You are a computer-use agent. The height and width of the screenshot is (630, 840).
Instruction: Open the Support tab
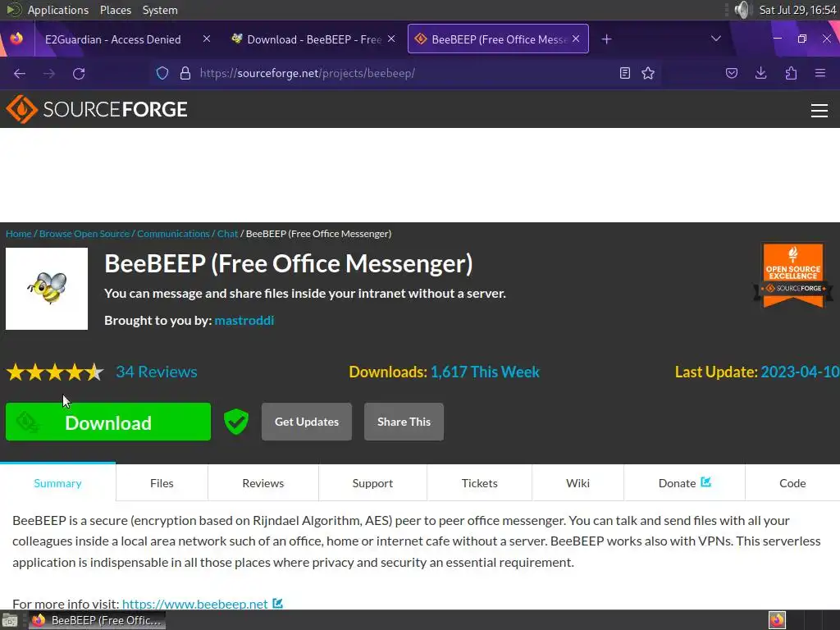point(372,482)
